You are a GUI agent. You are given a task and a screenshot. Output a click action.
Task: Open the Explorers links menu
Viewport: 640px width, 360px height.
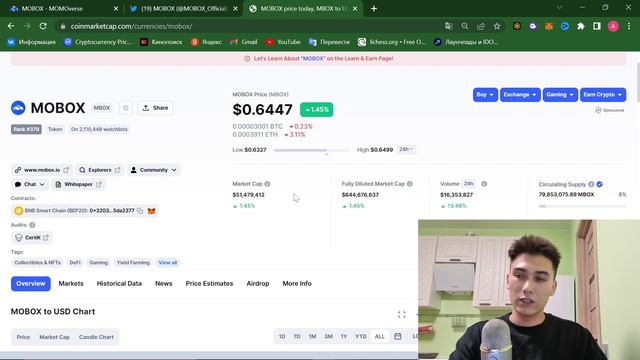[100, 170]
